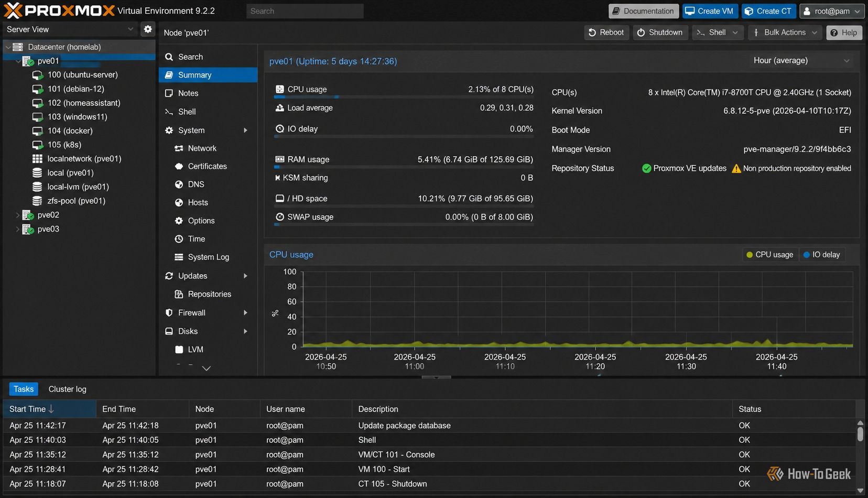Open zfs-pool (pve01) storage
The image size is (868, 498).
point(76,201)
